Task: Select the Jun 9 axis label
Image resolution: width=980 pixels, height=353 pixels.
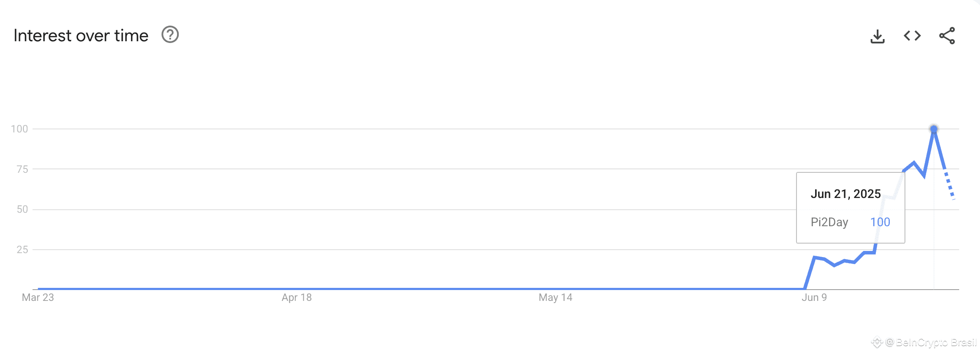Action: (814, 297)
